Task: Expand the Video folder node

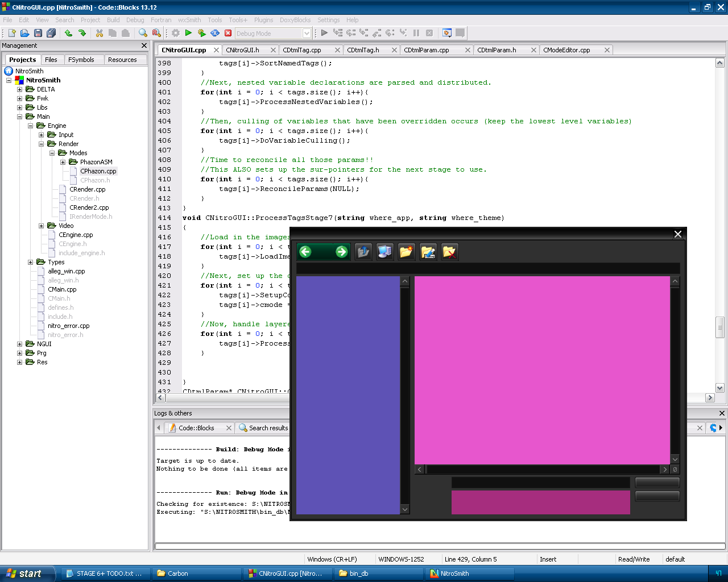Action: coord(41,226)
